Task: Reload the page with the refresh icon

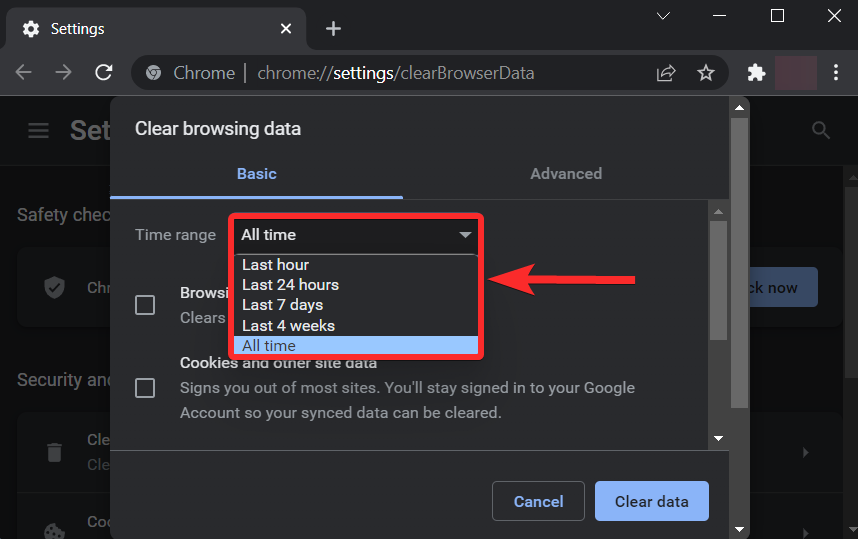Action: point(104,73)
